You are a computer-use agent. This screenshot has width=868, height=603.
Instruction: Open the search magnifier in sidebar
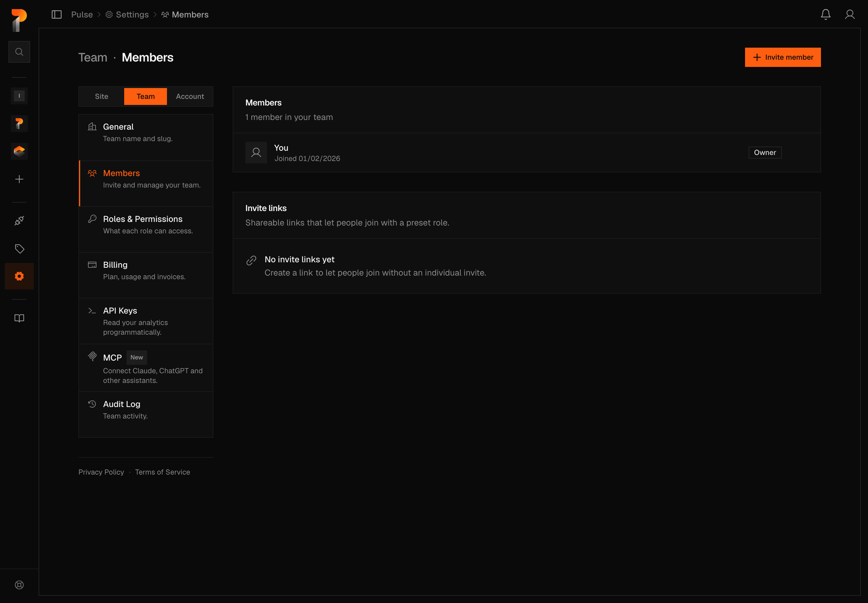[19, 52]
